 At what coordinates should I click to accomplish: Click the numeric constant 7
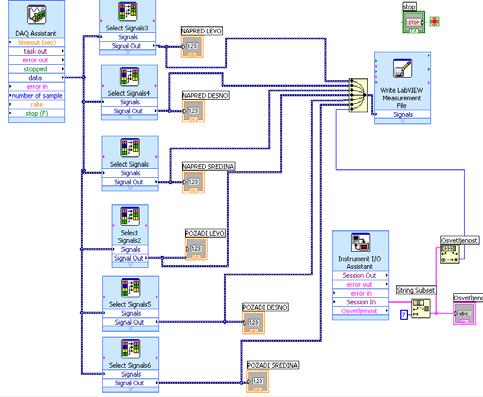pyautogui.click(x=404, y=314)
